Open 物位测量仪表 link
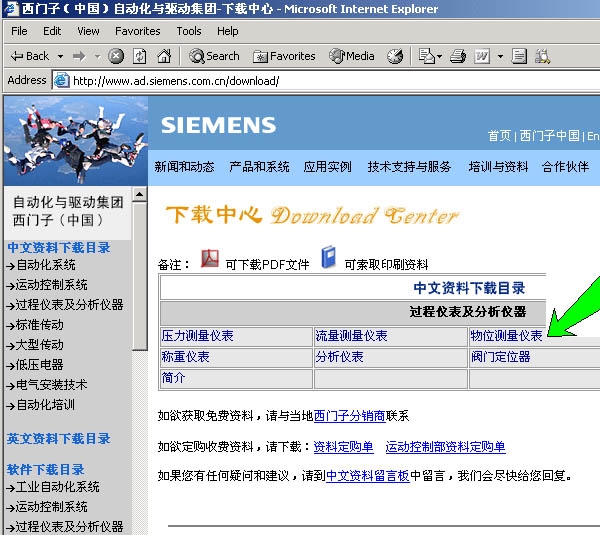The height and width of the screenshot is (535, 600). (x=506, y=336)
